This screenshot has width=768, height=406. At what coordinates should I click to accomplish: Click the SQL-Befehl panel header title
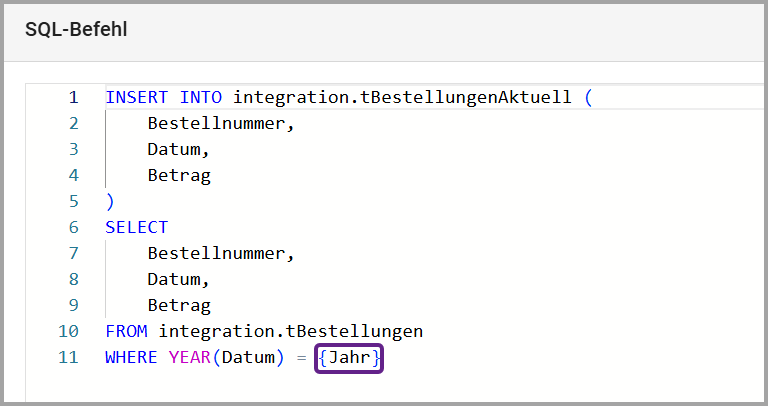(x=76, y=29)
